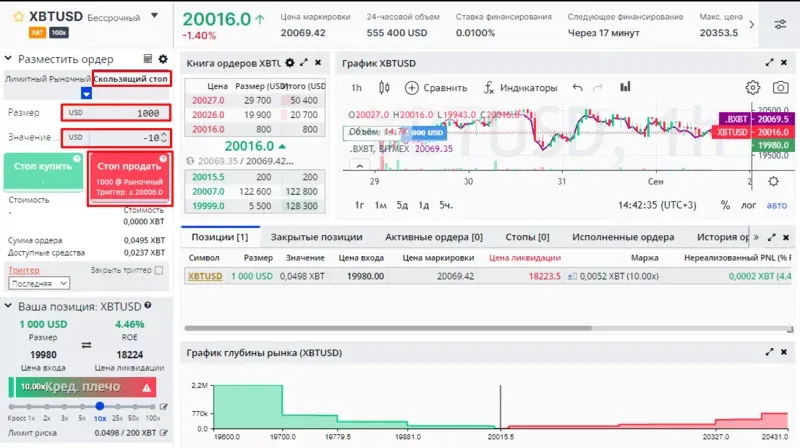Viewport: 800px width, 448px height.
Task: Toggle auto scale on chart
Action: (x=777, y=205)
